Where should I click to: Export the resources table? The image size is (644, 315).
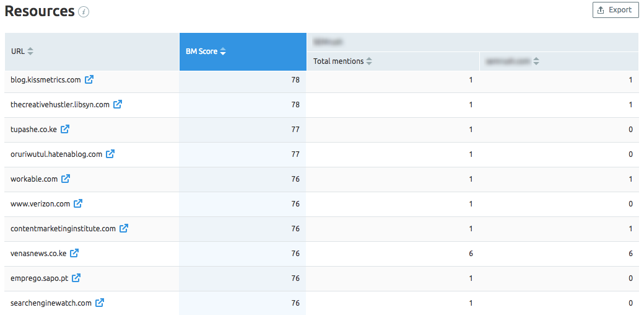click(x=616, y=10)
